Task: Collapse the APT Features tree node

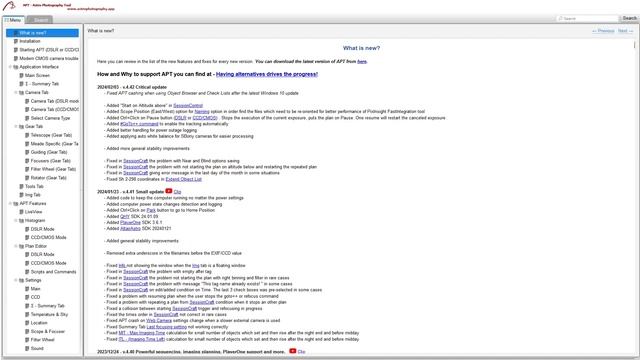Action: click(x=10, y=203)
